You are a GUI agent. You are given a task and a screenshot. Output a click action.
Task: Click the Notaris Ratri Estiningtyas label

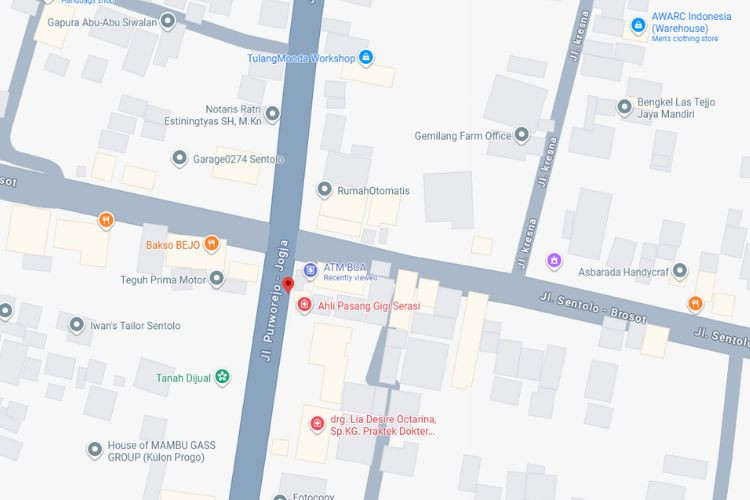click(213, 115)
